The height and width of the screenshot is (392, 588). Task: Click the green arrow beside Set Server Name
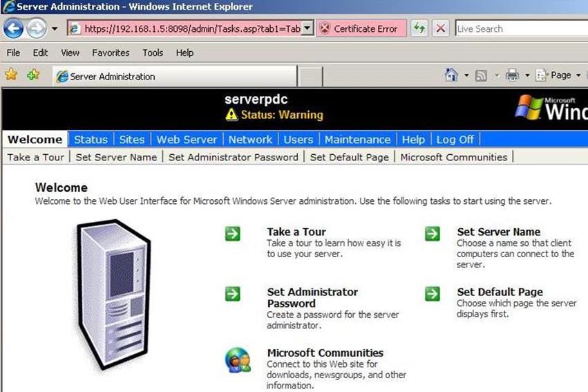point(433,234)
